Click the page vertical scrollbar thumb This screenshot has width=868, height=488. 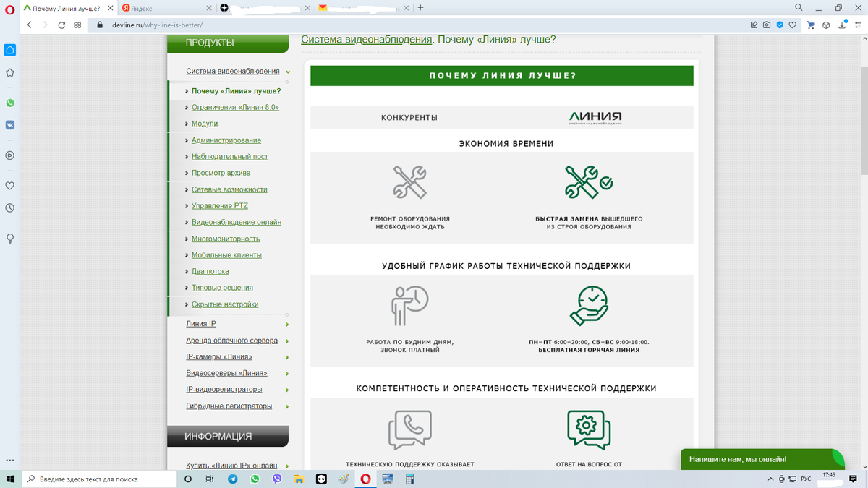point(864,119)
